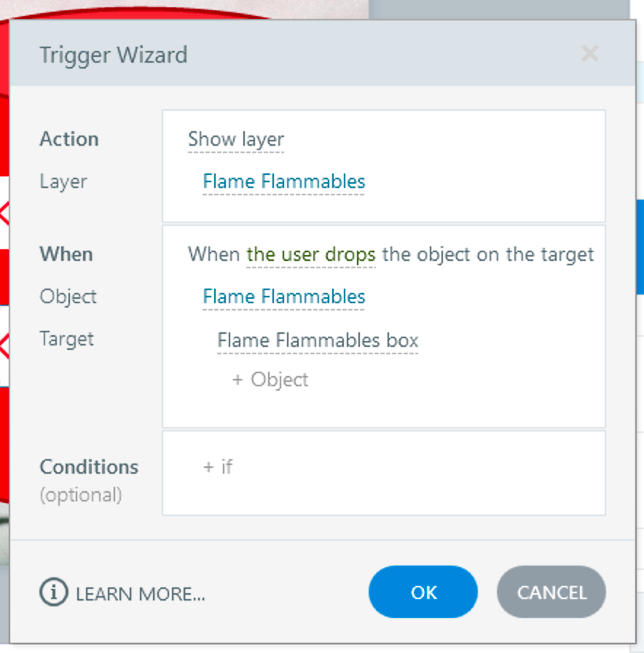644x653 pixels.
Task: Click the info icon beside Learn More
Action: tap(53, 593)
